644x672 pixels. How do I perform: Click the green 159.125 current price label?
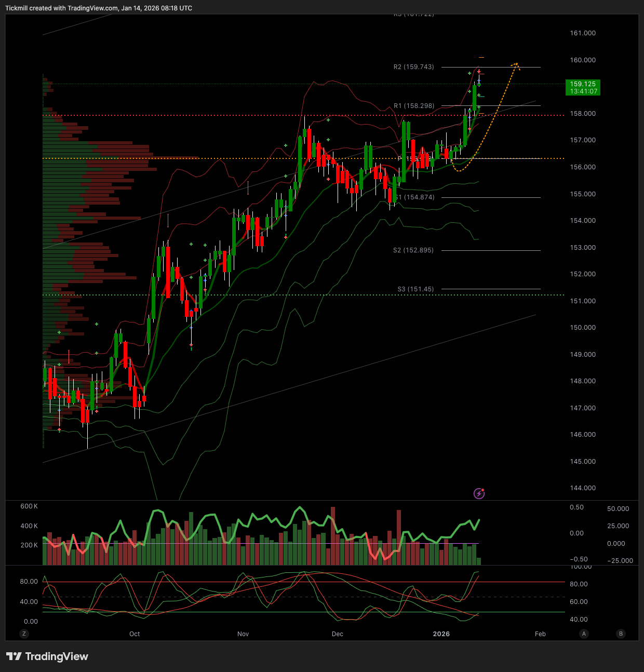583,87
